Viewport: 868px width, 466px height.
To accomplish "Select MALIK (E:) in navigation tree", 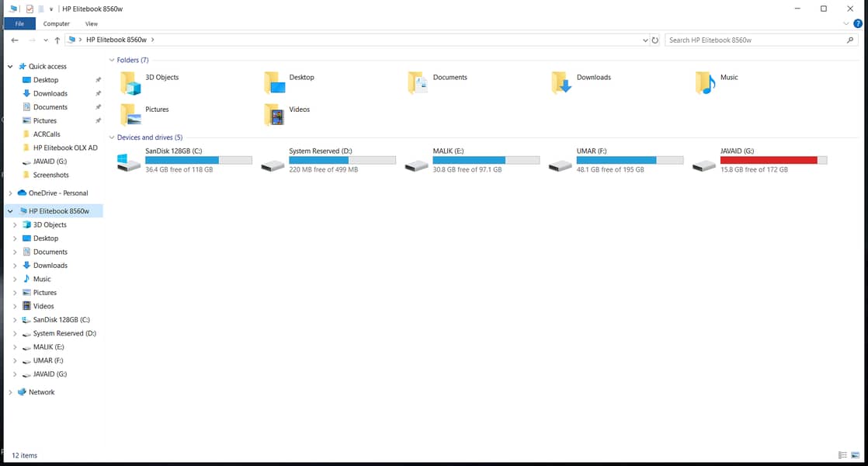I will pos(48,347).
